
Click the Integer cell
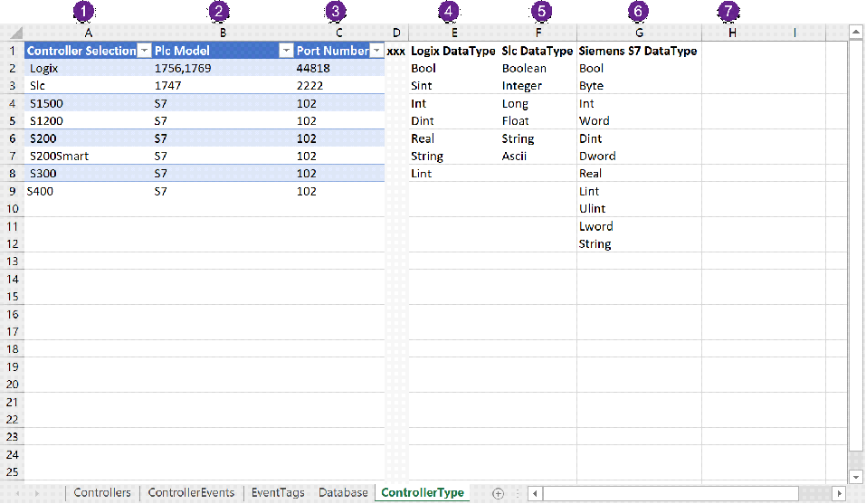click(x=538, y=86)
